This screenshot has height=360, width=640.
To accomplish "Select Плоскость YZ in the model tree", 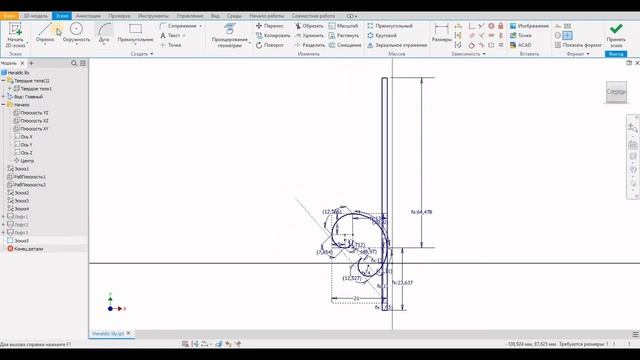I will click(31, 113).
